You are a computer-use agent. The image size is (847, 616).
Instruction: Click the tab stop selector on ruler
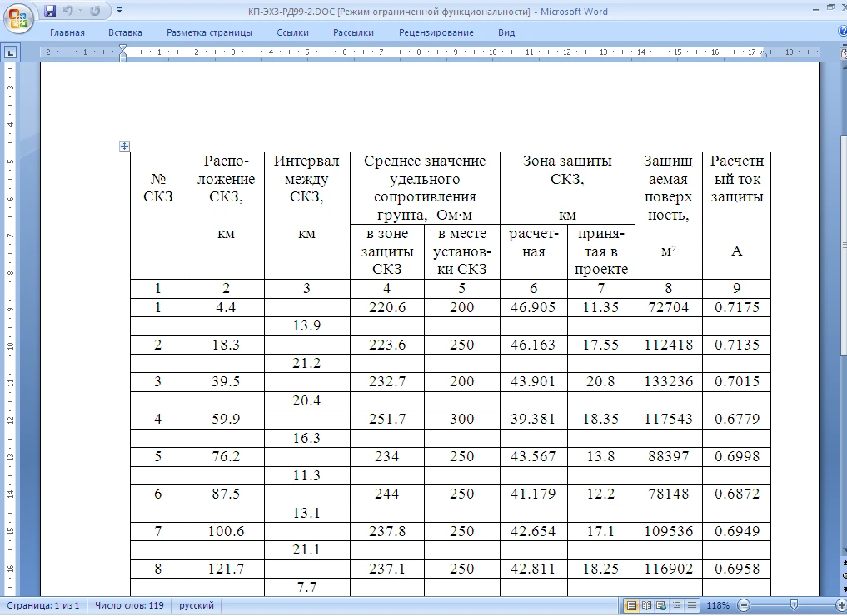[11, 52]
